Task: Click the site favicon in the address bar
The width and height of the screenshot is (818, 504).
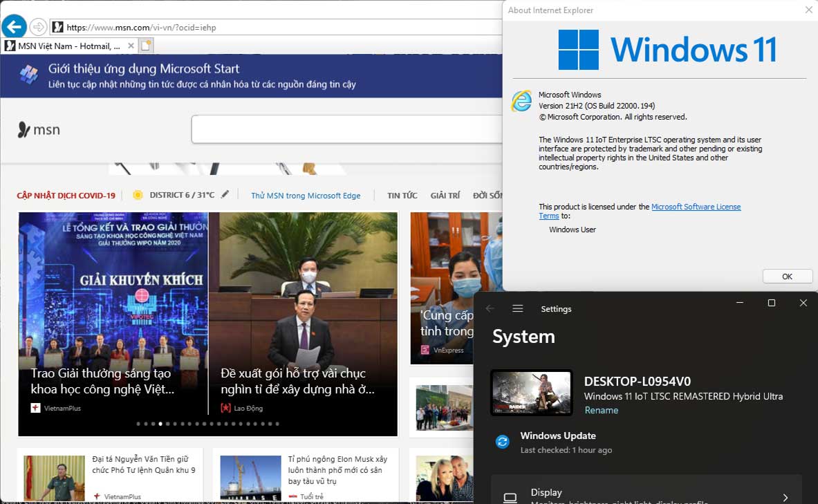Action: tap(58, 27)
